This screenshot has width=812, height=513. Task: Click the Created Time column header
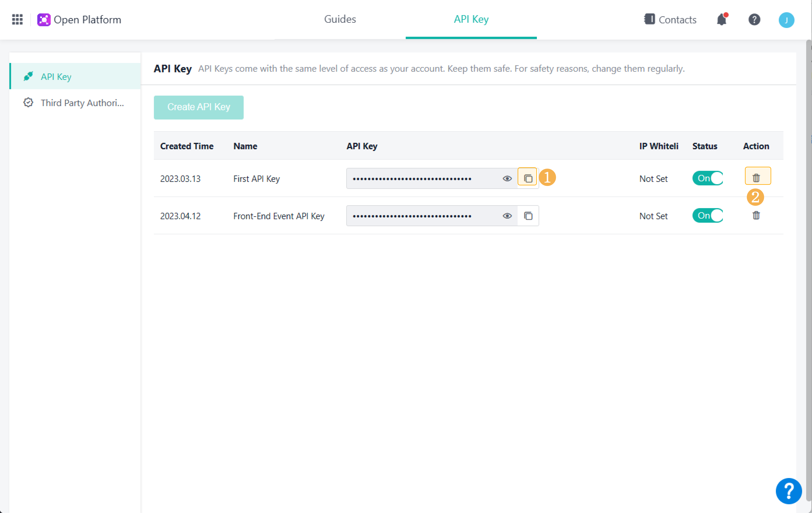(x=187, y=146)
